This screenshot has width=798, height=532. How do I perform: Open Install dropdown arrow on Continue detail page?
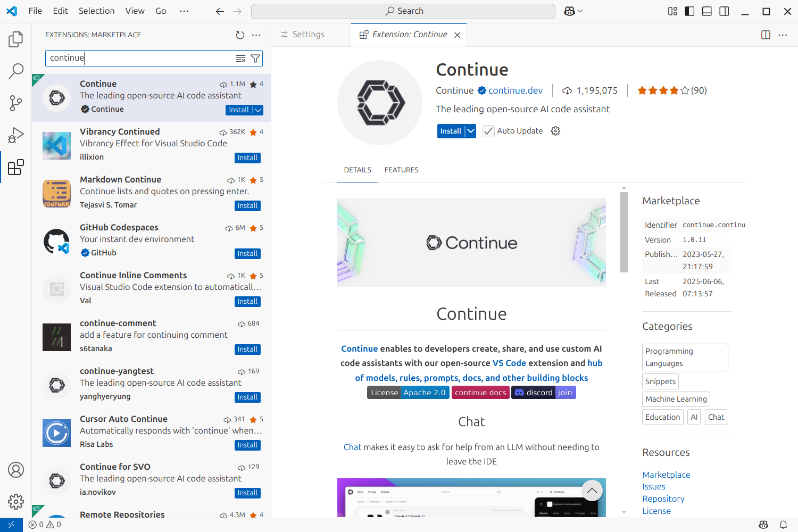click(471, 131)
